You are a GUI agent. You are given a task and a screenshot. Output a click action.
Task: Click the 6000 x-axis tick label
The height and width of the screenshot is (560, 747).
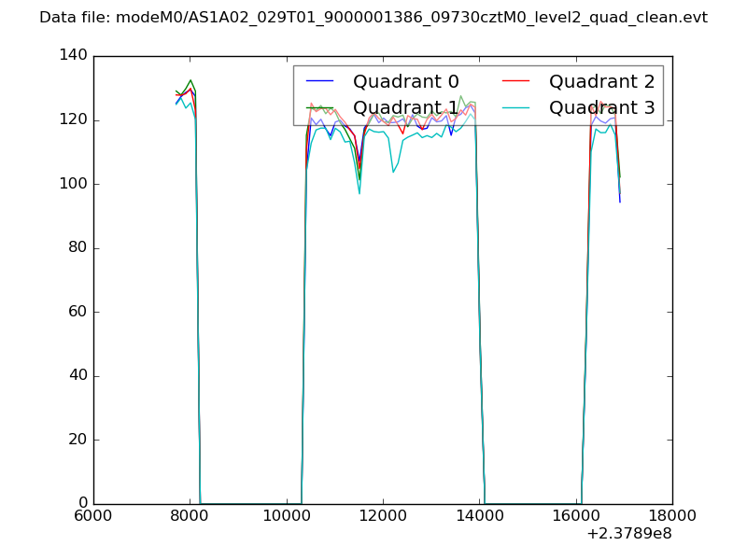tap(93, 516)
